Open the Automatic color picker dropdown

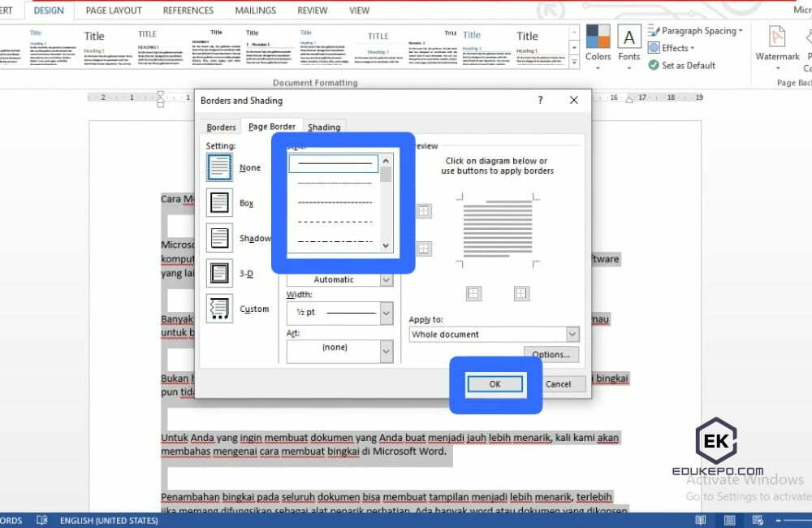387,279
